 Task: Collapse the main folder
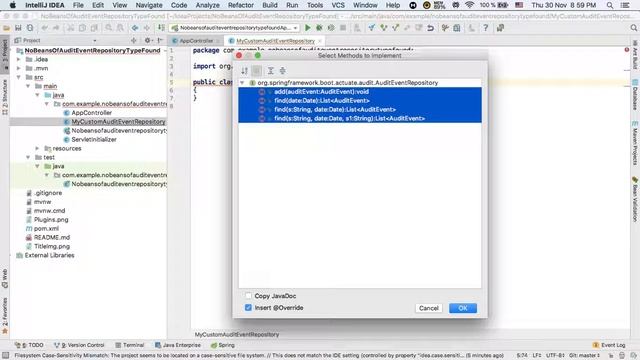coord(28,86)
